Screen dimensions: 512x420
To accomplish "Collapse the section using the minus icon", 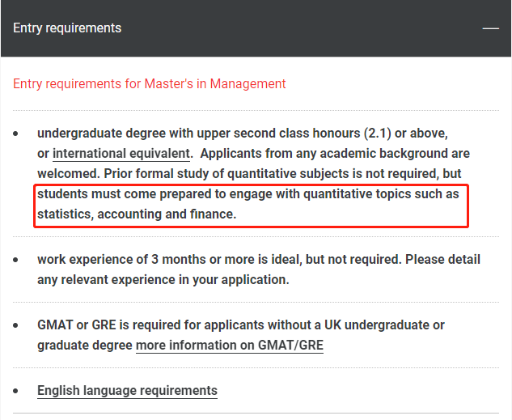I will click(x=490, y=28).
